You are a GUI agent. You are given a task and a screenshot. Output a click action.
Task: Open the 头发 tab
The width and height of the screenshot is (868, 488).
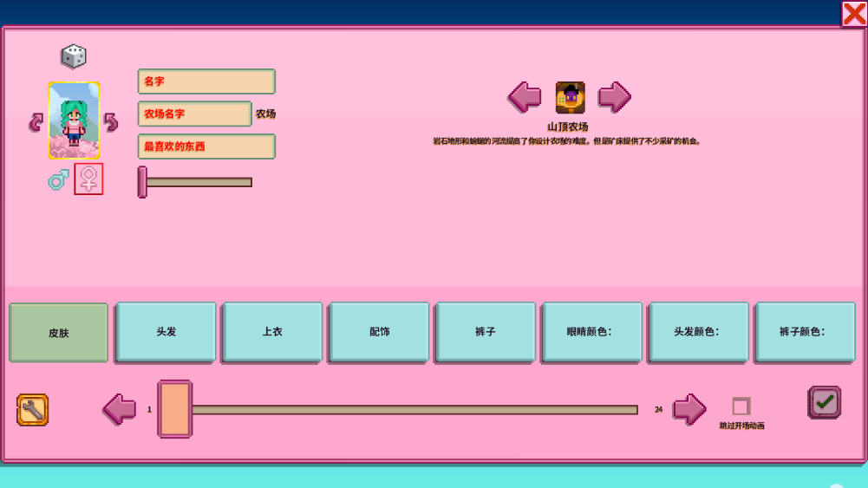click(x=166, y=332)
